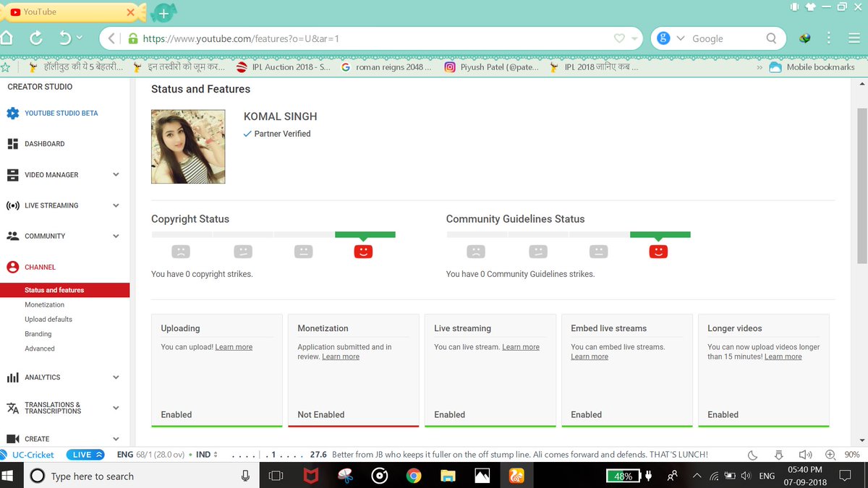Open back-history dropdown arrow beside undo
The height and width of the screenshot is (488, 868).
pos(79,38)
